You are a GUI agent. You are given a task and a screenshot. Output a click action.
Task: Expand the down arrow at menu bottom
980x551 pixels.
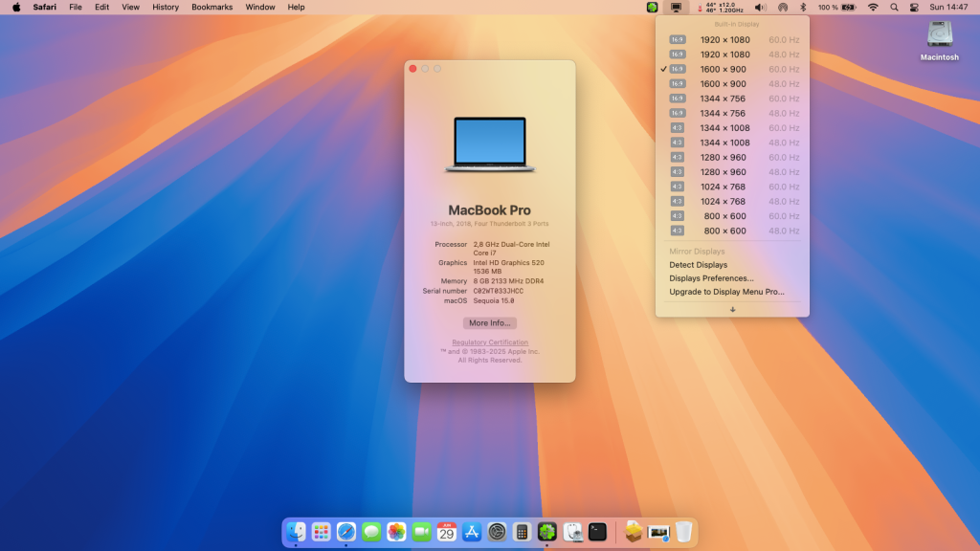pos(732,309)
